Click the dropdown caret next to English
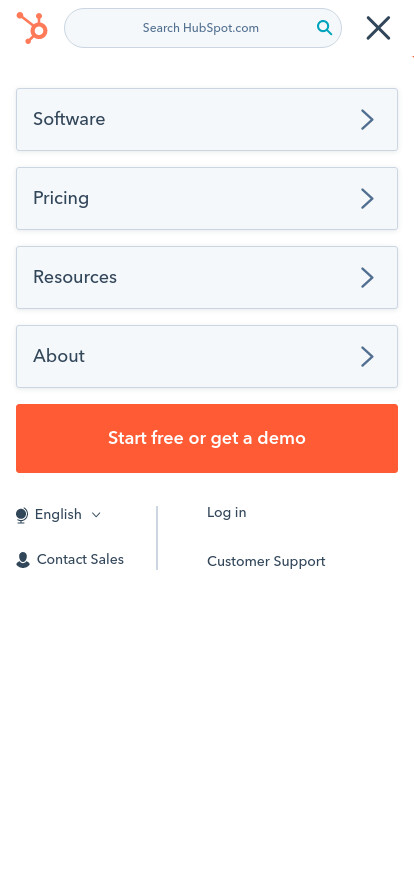This screenshot has height=896, width=414. click(x=96, y=515)
